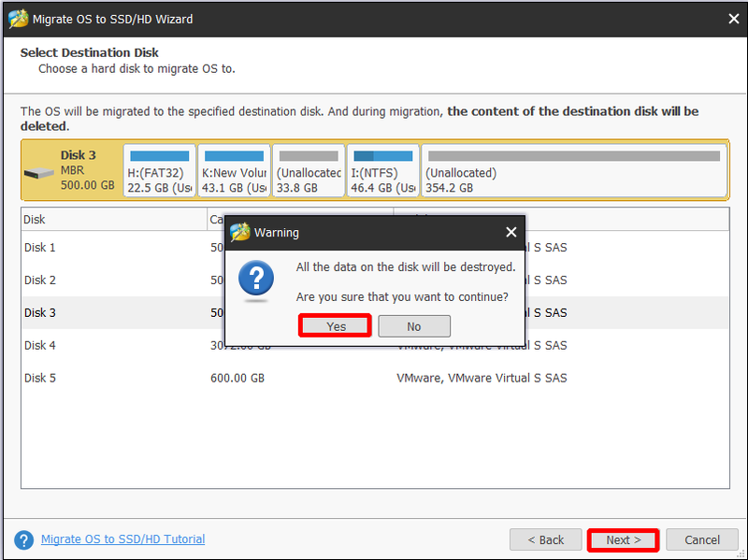748x560 pixels.
Task: Select Disk 2 row in list
Action: (375, 280)
